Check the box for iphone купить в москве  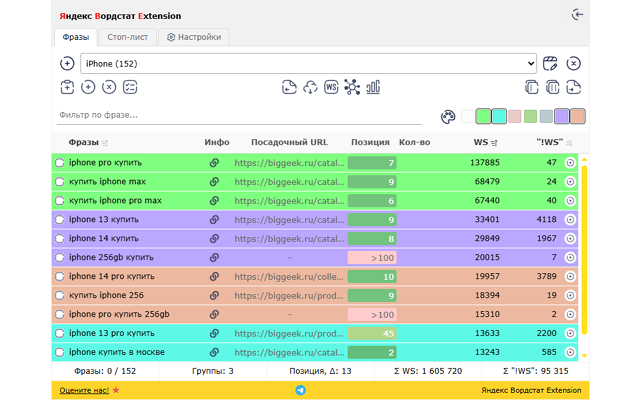(60, 352)
